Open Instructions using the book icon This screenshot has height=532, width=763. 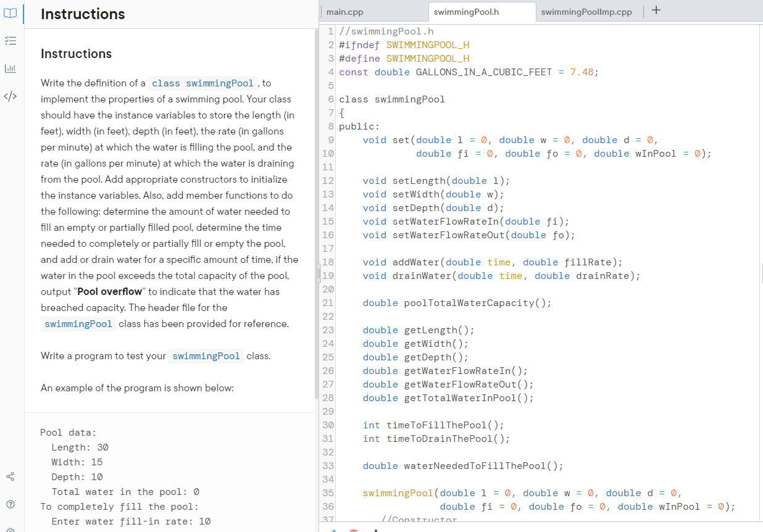pyautogui.click(x=10, y=14)
